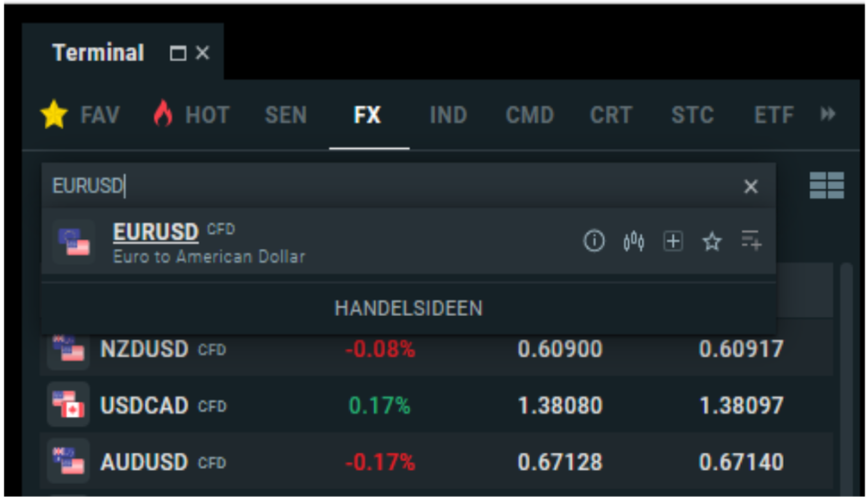868x501 pixels.
Task: Collapse the EURUSD search suggestion panel
Action: 750,187
